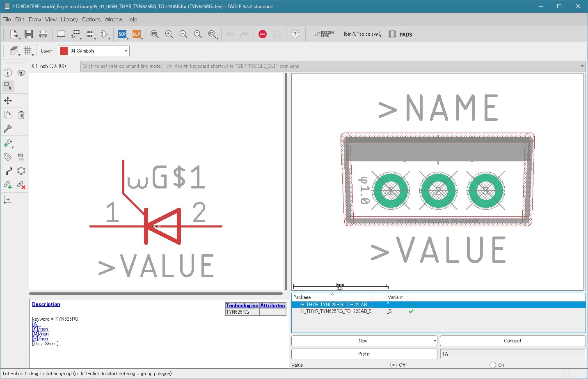Viewport: 588px width, 379px height.
Task: Open the Options menu
Action: [91, 19]
